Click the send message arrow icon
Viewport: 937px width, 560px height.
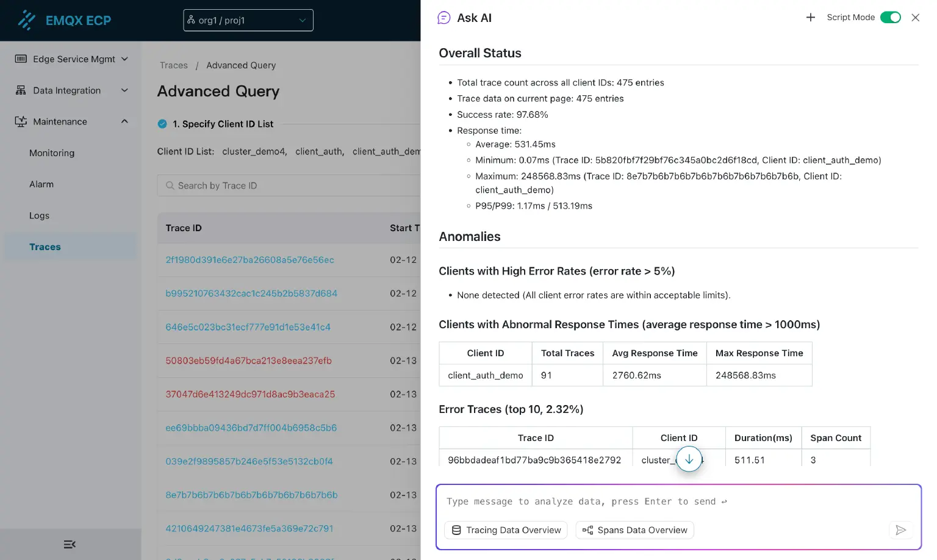(900, 530)
